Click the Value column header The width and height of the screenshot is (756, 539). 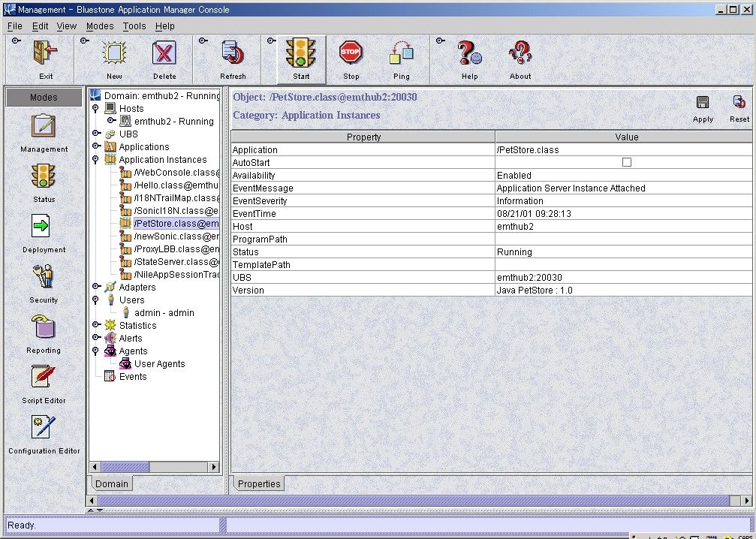[626, 137]
